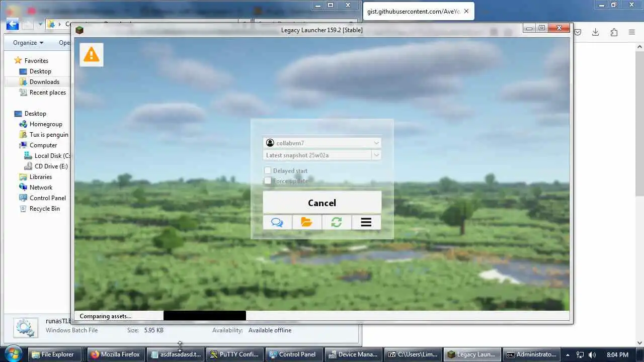Switch to Administrator console taskbar button
Viewport: 644px width, 362px height.
tap(532, 354)
